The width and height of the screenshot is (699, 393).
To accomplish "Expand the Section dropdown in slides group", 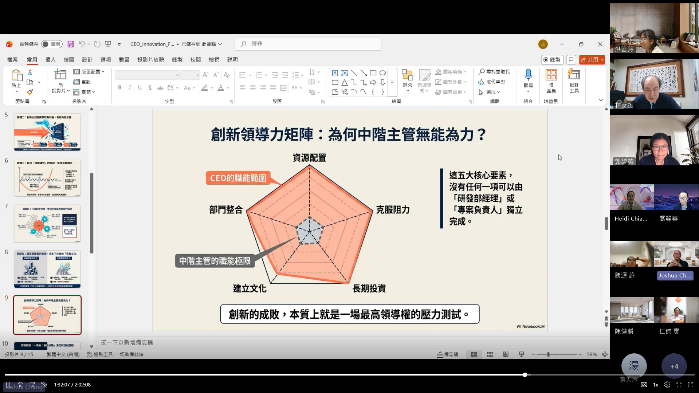I will click(x=84, y=92).
